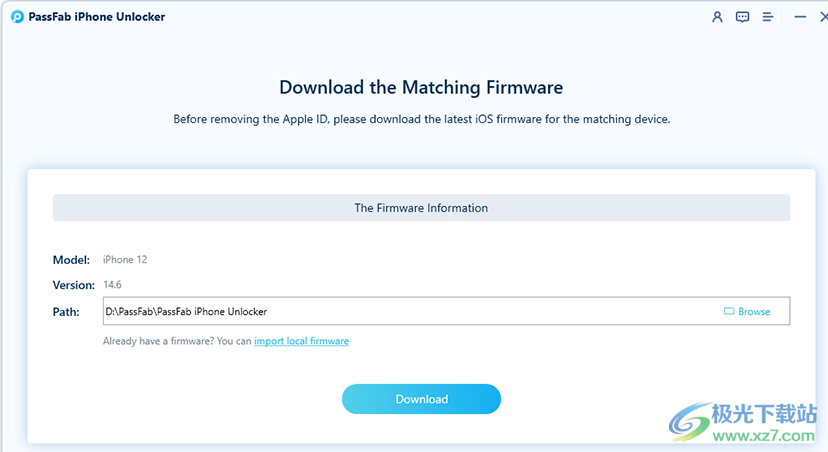The width and height of the screenshot is (828, 452).
Task: Minimize the PassFab window
Action: pyautogui.click(x=800, y=17)
